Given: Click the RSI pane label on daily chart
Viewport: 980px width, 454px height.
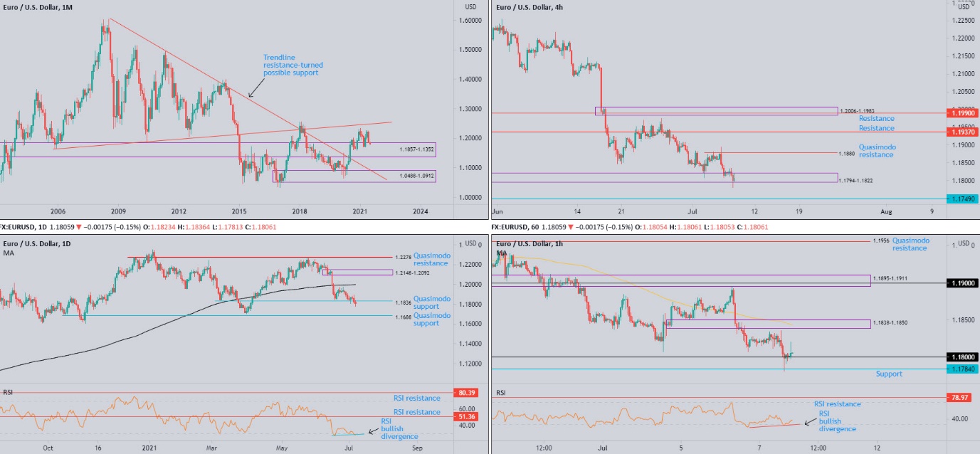Looking at the screenshot, I should click(x=8, y=392).
